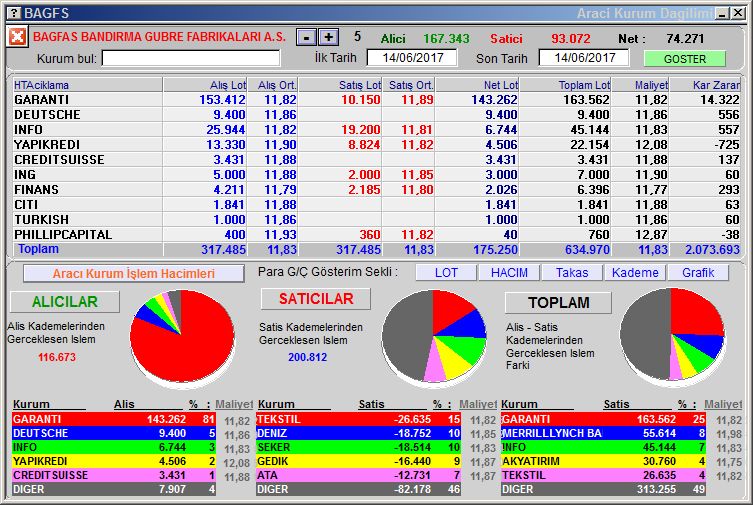Click the Net value 74.271
This screenshot has height=505, width=753.
(x=685, y=38)
